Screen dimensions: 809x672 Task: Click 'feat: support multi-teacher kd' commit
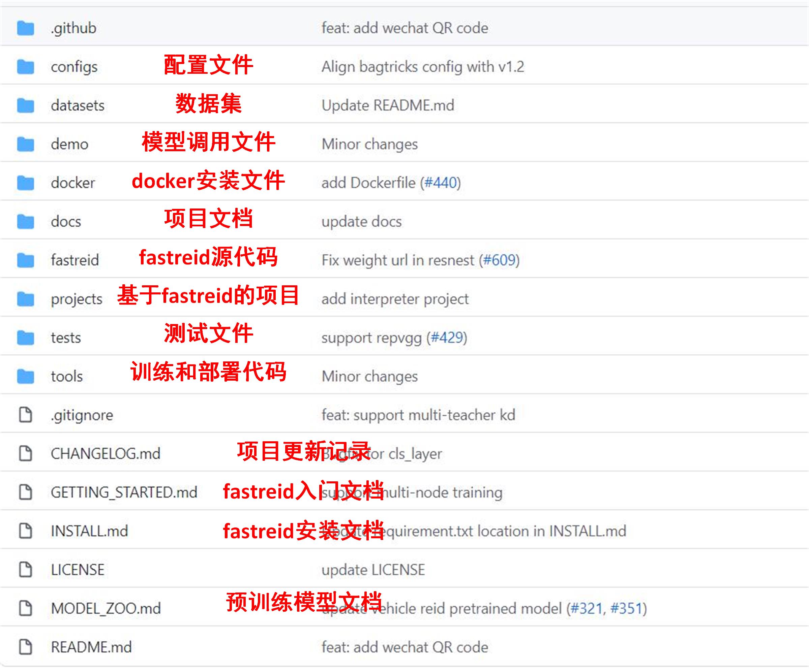coord(418,415)
